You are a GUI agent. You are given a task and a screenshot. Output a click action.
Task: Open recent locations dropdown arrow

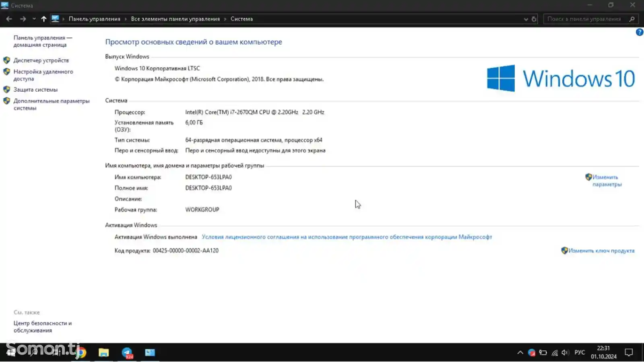[34, 19]
